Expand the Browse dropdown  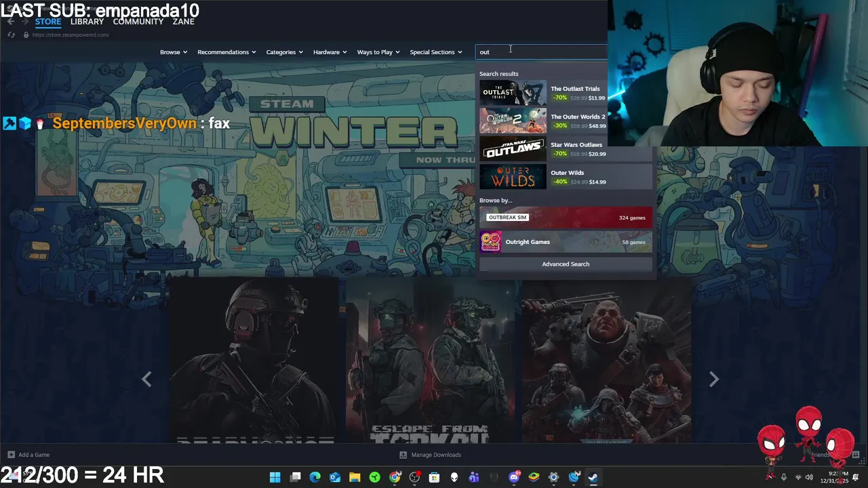pos(174,52)
